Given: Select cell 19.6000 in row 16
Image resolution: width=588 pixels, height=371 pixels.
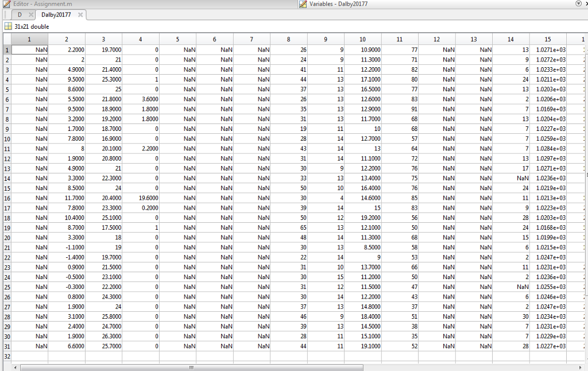Looking at the screenshot, I should 140,198.
